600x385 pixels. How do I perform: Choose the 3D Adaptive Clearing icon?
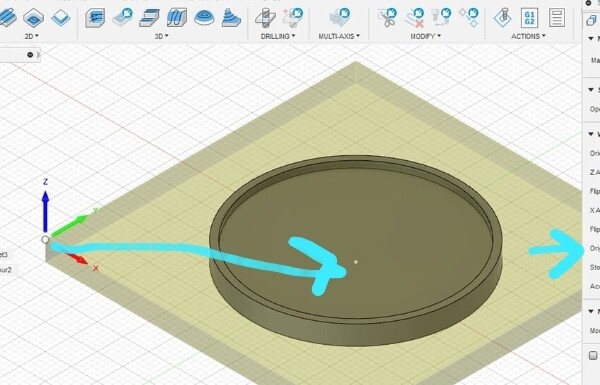(x=95, y=18)
